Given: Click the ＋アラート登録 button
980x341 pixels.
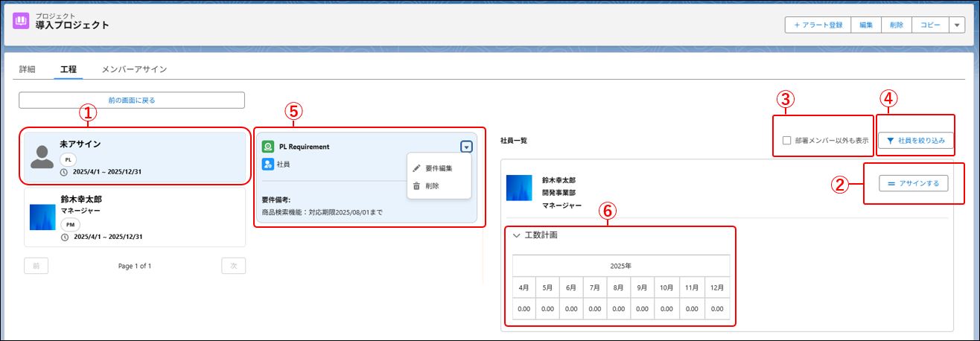Looking at the screenshot, I should coord(818,25).
